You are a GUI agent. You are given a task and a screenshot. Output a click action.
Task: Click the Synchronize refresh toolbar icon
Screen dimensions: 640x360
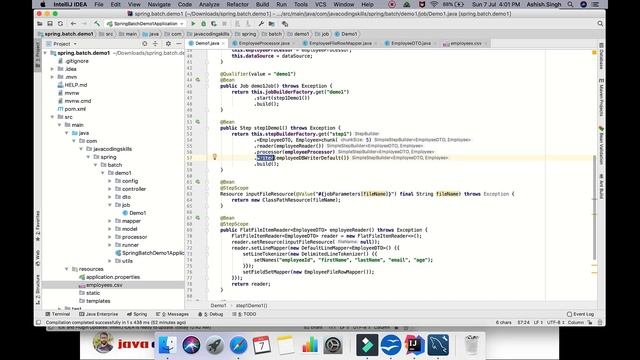point(60,24)
